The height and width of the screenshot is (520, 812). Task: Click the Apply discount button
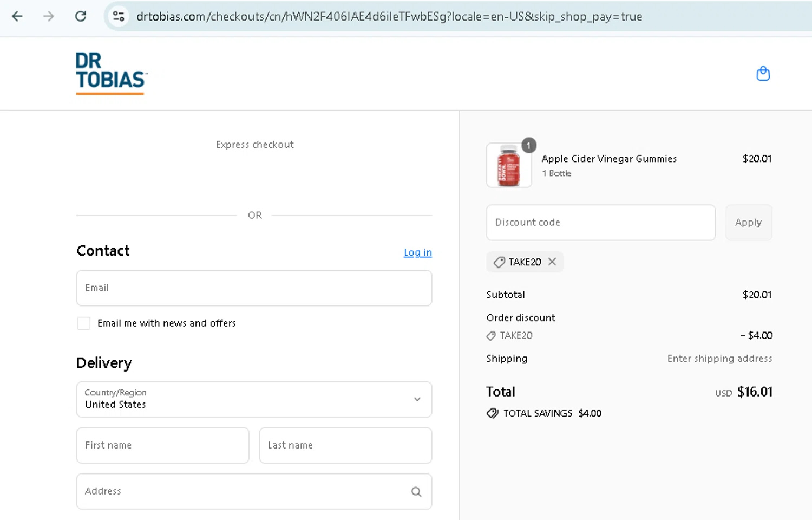point(749,223)
